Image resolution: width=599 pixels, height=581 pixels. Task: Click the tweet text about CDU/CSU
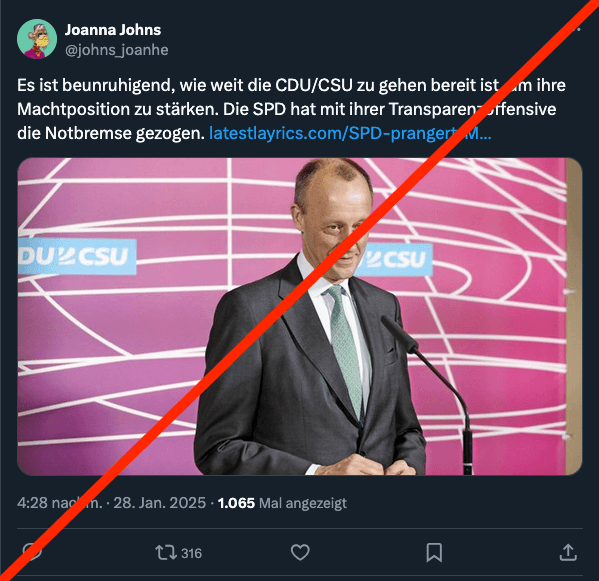(x=291, y=109)
